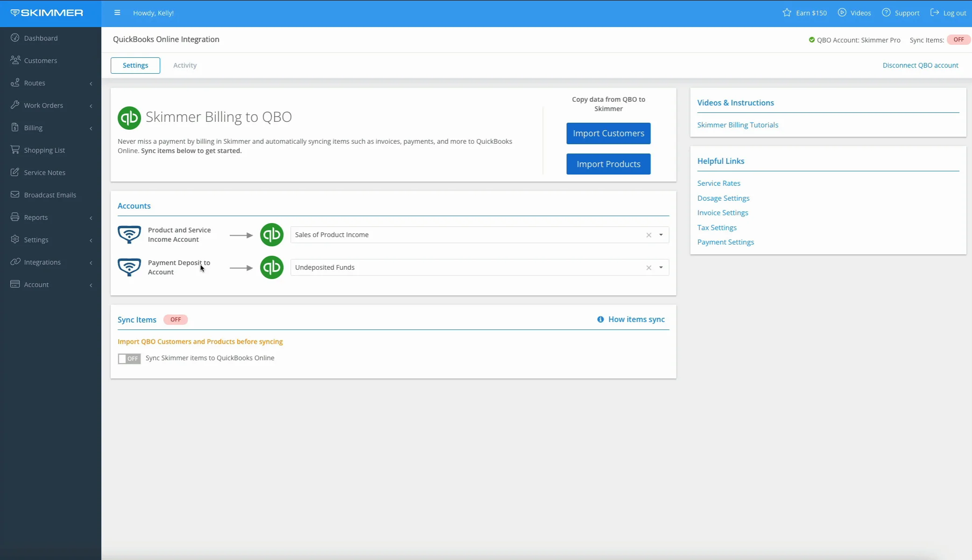The width and height of the screenshot is (972, 560).
Task: Expand the Account sidebar chevron
Action: (x=91, y=285)
